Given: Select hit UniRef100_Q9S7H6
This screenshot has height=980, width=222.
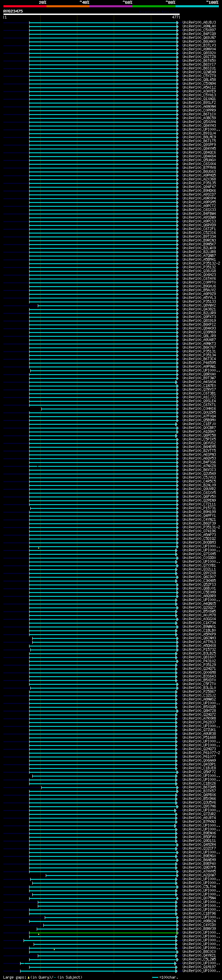Looking at the screenshot, I should 199,806.
